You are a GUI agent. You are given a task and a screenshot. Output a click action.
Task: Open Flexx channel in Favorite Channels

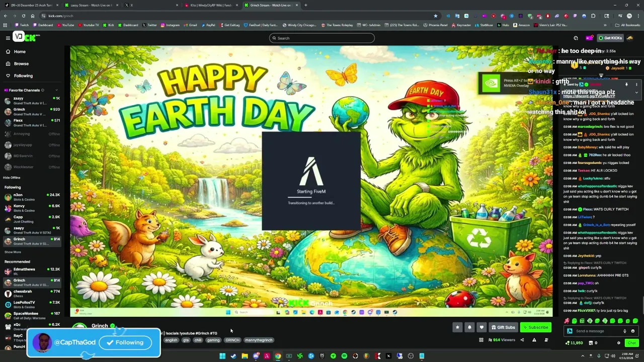point(32,122)
